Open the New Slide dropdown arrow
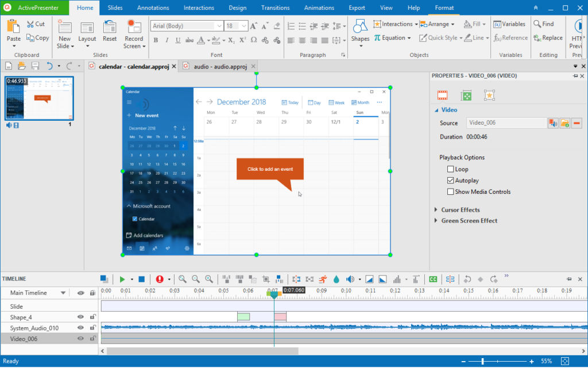Screen dimensions: 588x368 (72, 46)
